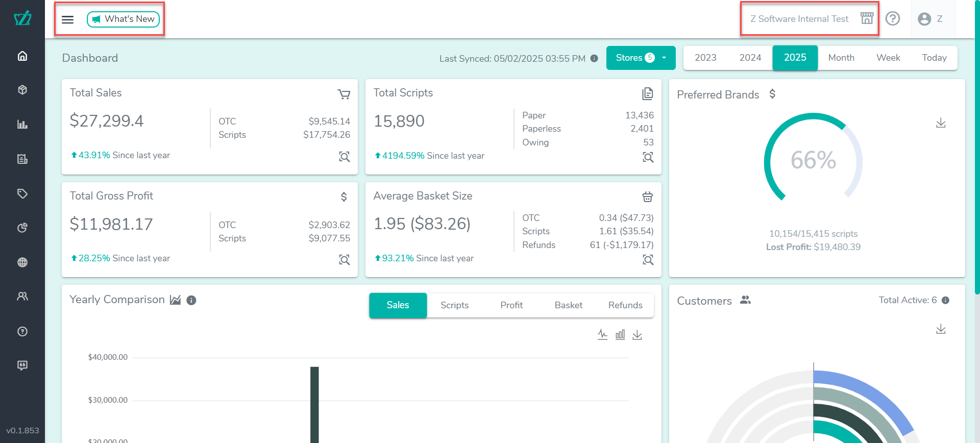980x443 pixels.
Task: Click the $11,981.17 Gross Profit value
Action: click(x=111, y=224)
